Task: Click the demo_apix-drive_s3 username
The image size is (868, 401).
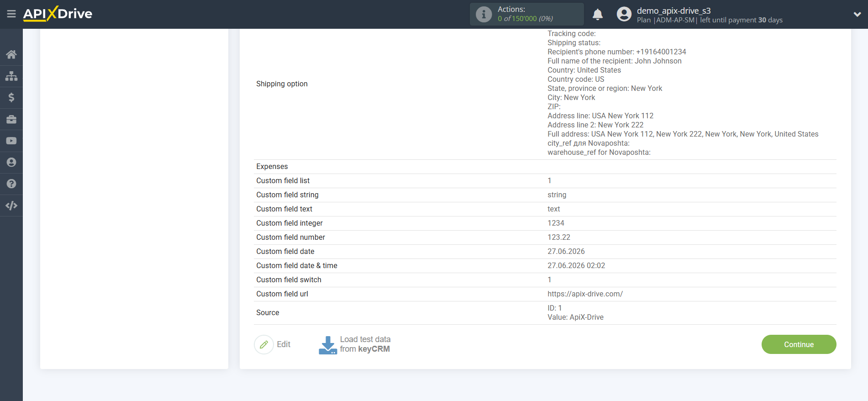Action: click(x=673, y=11)
